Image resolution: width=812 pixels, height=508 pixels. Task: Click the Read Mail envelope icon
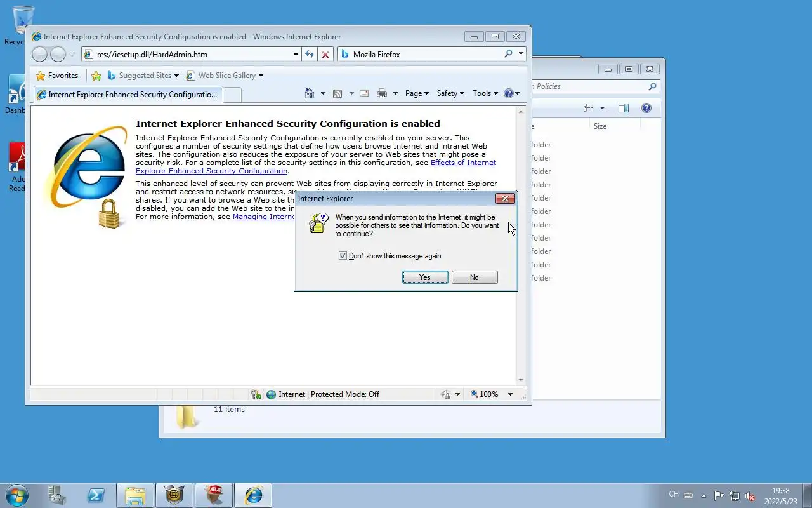coord(364,93)
